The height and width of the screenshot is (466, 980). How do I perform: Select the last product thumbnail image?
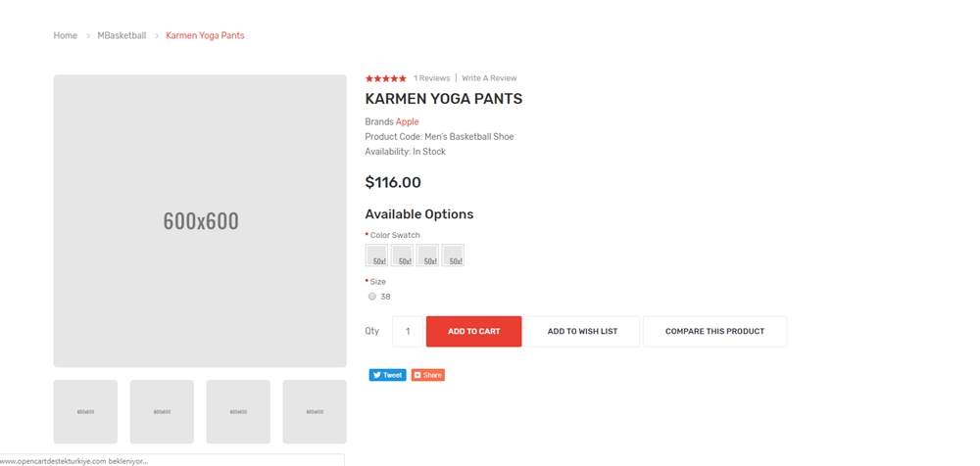pos(315,411)
